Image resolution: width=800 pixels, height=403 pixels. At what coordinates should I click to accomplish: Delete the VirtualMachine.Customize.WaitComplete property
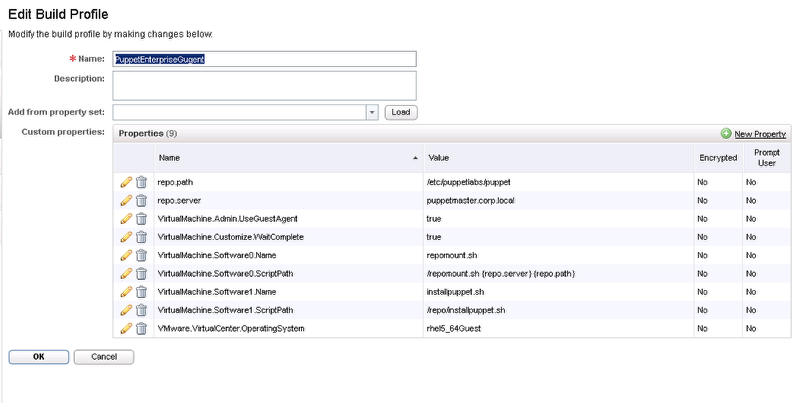pyautogui.click(x=141, y=237)
